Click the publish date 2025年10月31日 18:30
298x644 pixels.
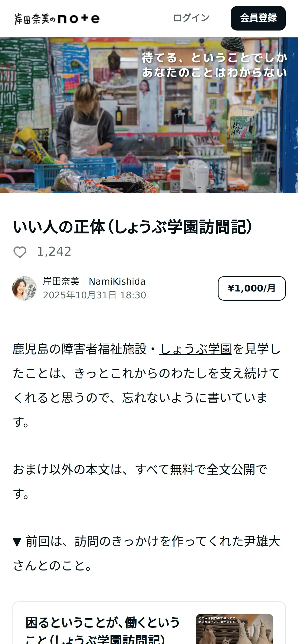pyautogui.click(x=94, y=295)
